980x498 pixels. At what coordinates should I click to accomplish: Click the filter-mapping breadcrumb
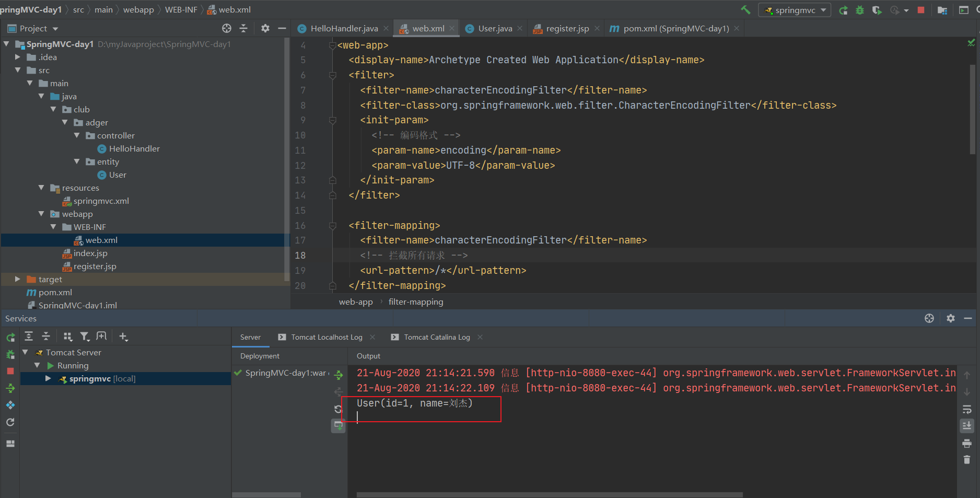416,302
